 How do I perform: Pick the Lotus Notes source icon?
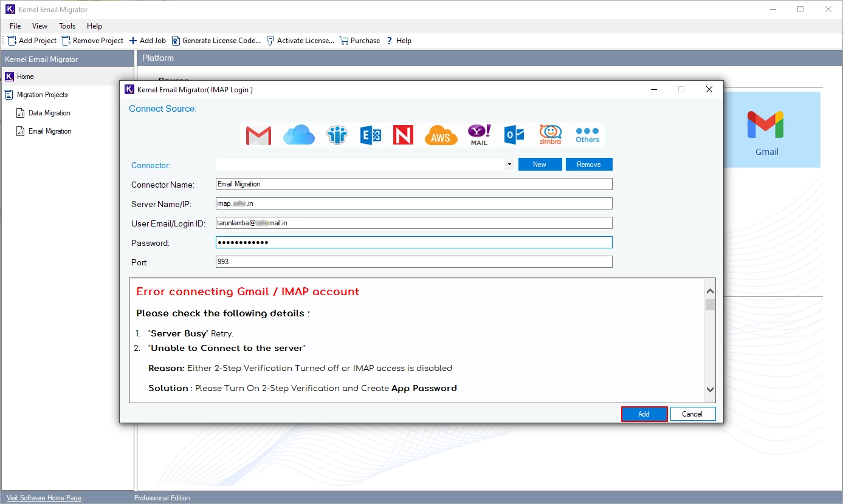pyautogui.click(x=337, y=135)
